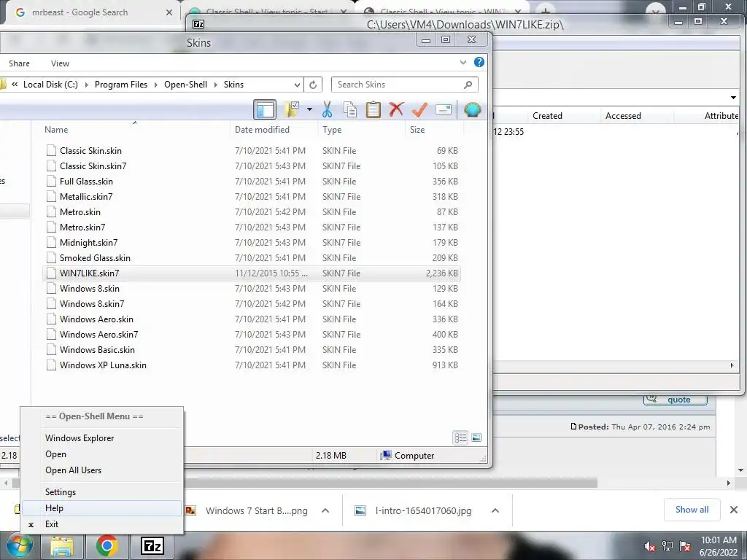Click the file icon of Metallic.skin7

(51, 197)
